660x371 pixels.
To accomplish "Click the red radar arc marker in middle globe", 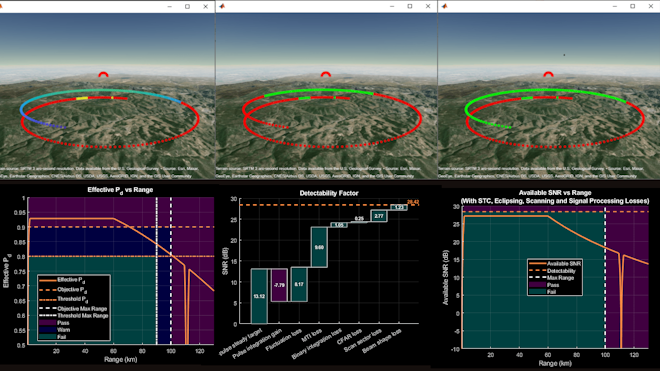I will (325, 75).
